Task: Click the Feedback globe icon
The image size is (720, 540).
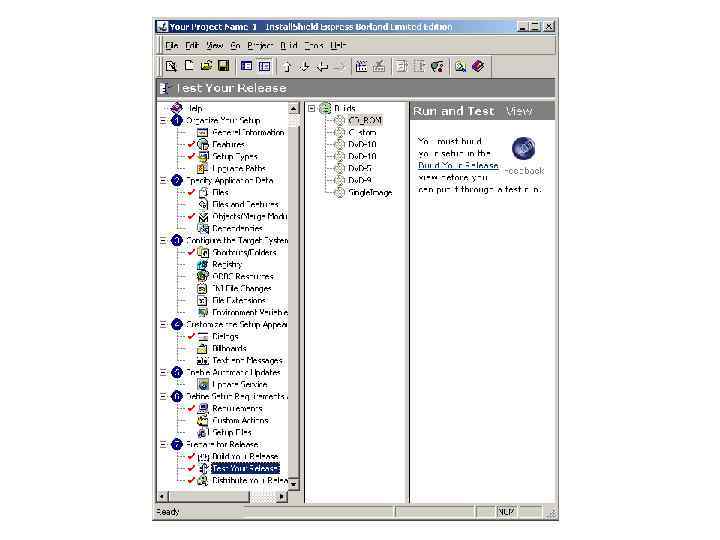Action: click(523, 148)
